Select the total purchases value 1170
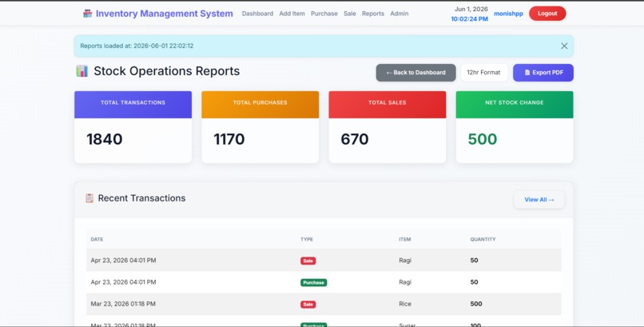The height and width of the screenshot is (327, 644). click(229, 139)
